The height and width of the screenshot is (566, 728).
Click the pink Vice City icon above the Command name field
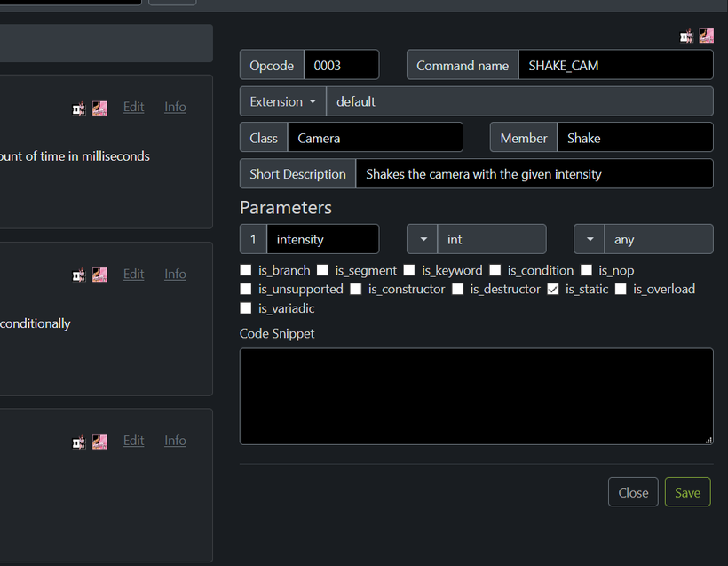tap(706, 36)
